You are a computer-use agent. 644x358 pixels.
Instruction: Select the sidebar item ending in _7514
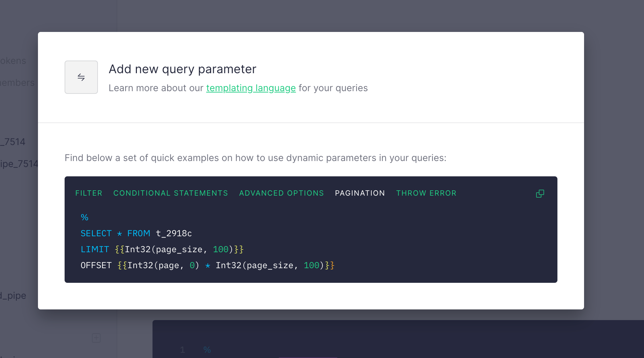(13, 142)
